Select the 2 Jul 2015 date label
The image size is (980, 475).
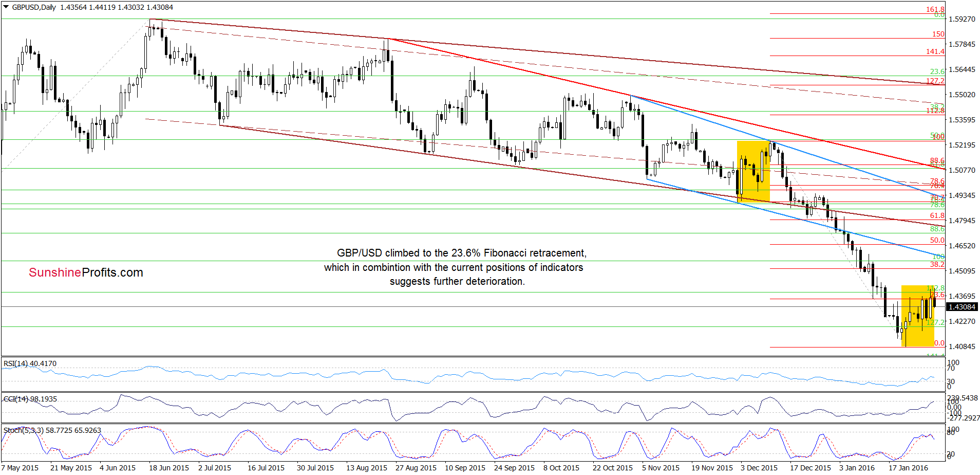215,468
